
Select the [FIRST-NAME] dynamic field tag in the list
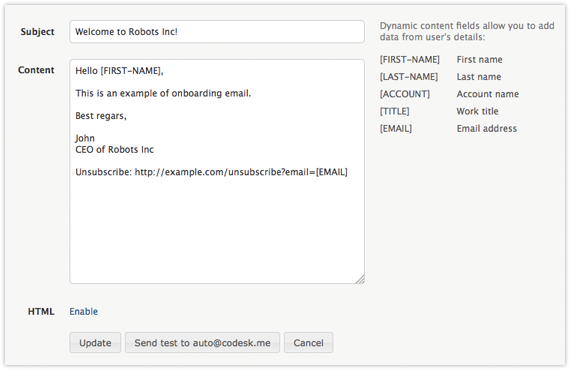[410, 60]
